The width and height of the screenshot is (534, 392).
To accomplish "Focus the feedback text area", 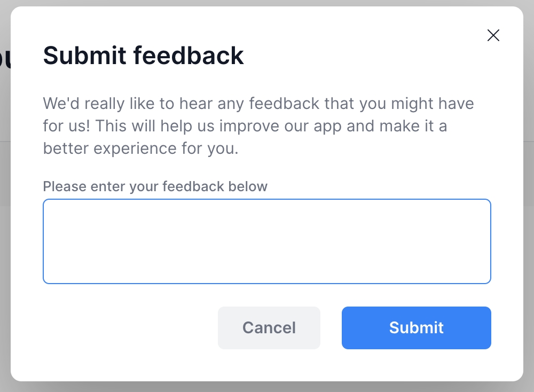I will 266,241.
